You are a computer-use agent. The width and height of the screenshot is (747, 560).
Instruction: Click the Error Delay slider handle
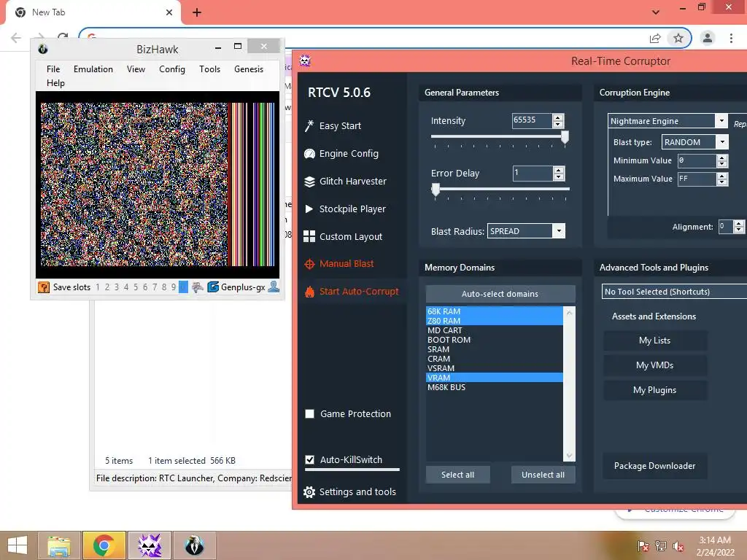click(x=436, y=190)
